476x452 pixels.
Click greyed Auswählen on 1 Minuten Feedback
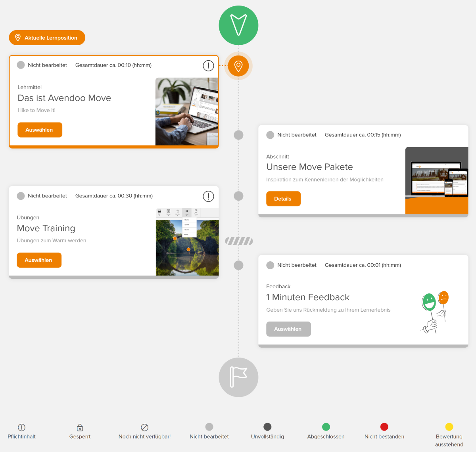coord(288,329)
